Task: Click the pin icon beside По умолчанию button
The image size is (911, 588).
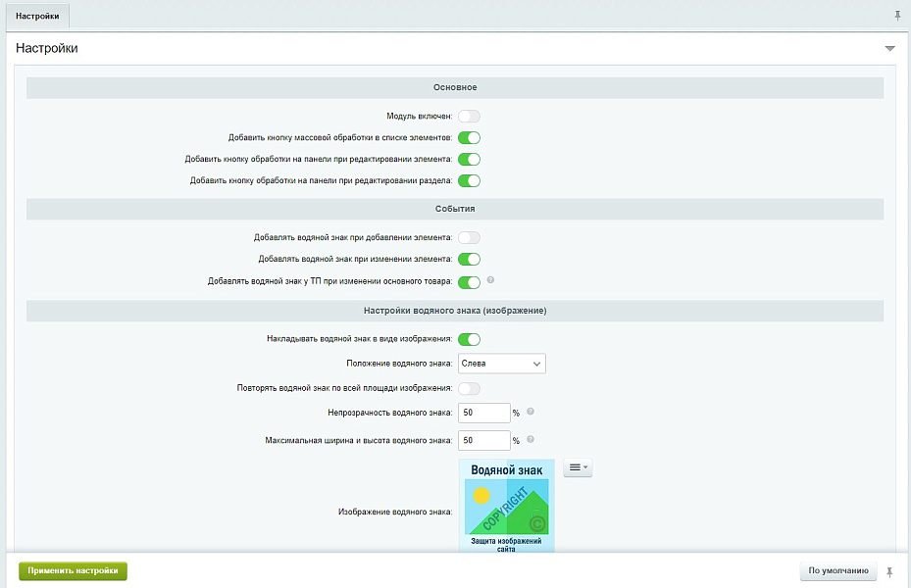Action: point(890,571)
